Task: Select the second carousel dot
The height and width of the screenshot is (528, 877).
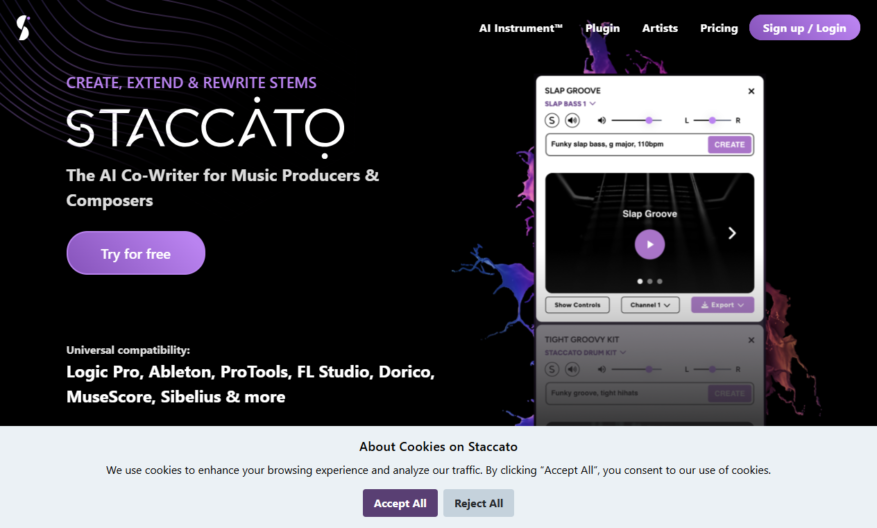Action: (x=650, y=281)
